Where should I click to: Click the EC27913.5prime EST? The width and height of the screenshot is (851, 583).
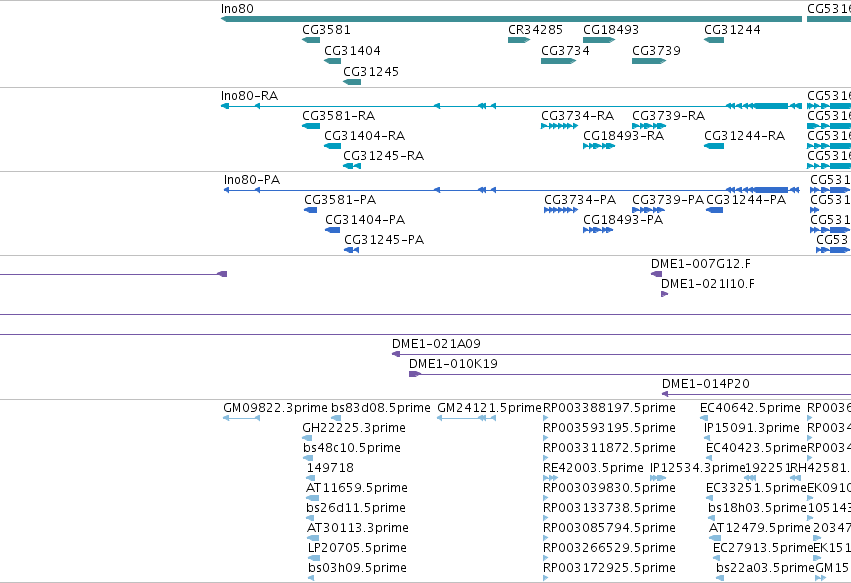click(717, 559)
